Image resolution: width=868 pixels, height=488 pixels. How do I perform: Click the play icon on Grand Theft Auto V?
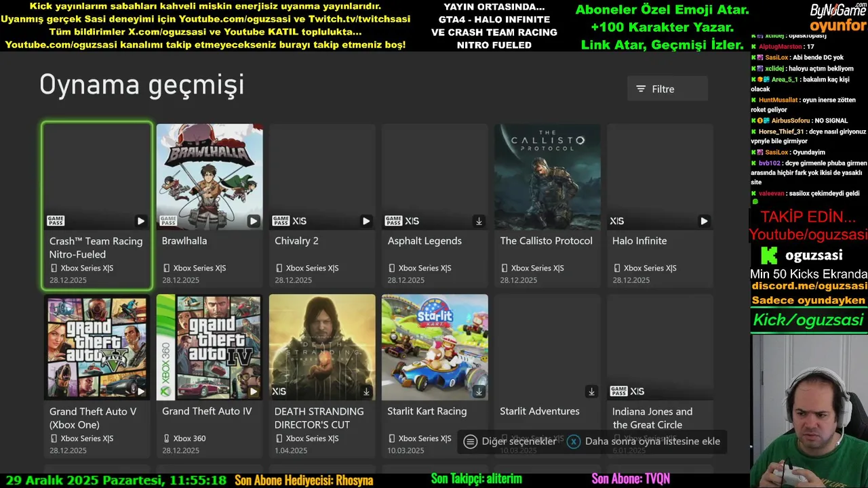click(140, 391)
